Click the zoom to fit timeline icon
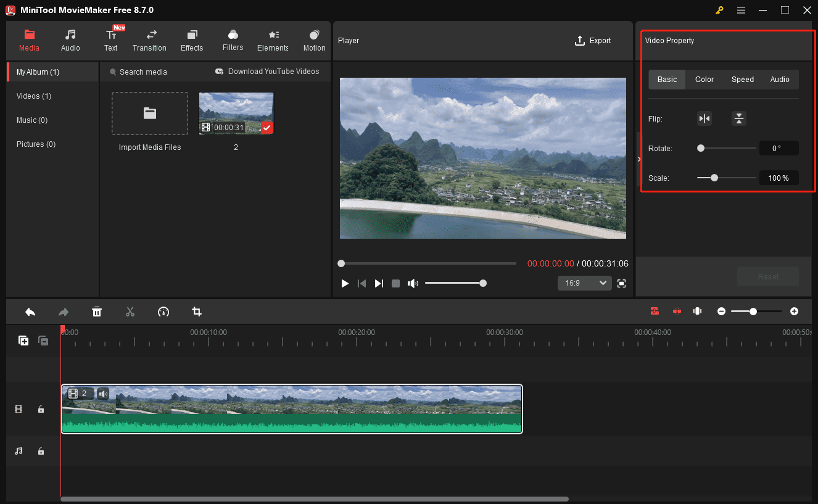818x504 pixels. [697, 311]
